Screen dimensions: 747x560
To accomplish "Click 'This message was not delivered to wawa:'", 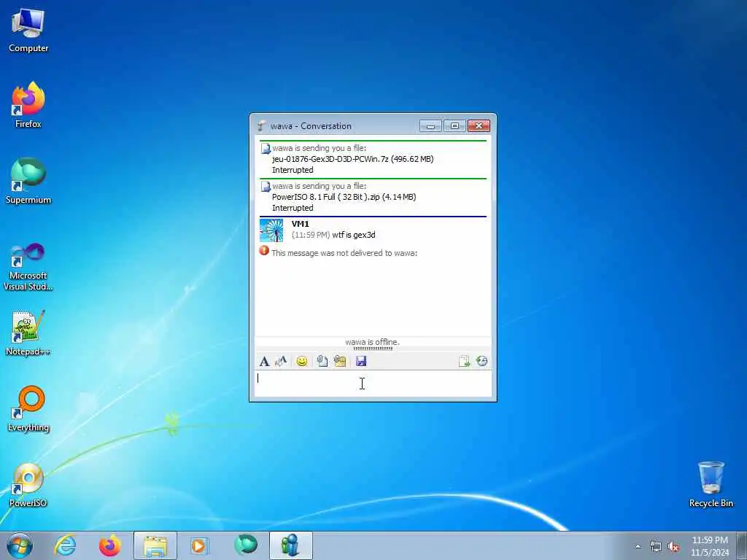I will (x=344, y=253).
